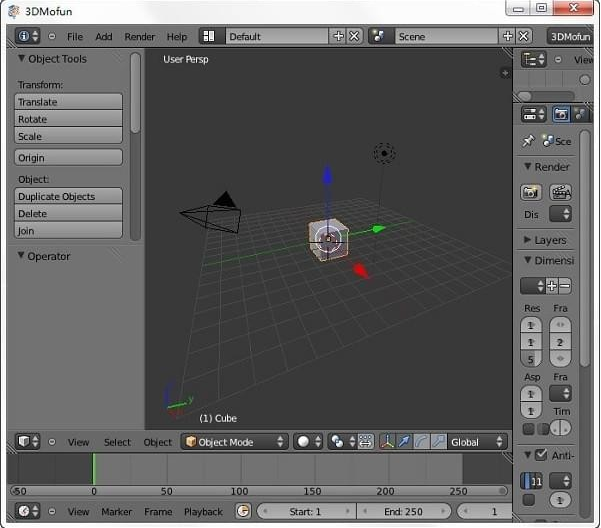Open the Render menu in top bar
The width and height of the screenshot is (601, 528).
click(140, 37)
